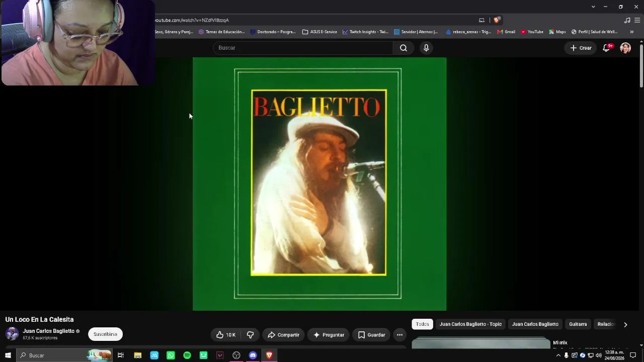This screenshot has height=362, width=644.
Task: Open File Explorer from the taskbar
Action: 137,355
